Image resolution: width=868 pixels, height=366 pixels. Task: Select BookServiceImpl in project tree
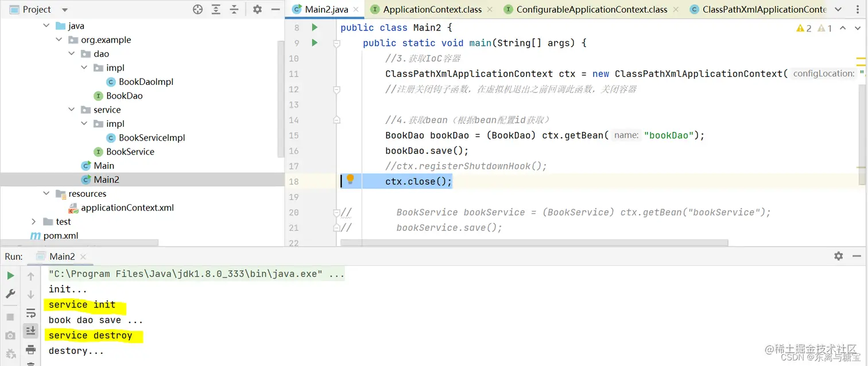[x=152, y=138]
